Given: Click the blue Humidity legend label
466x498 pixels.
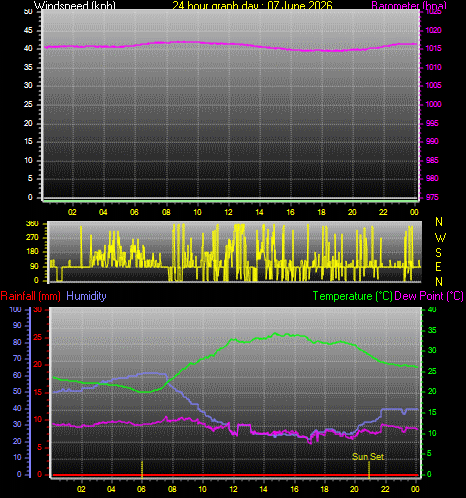Looking at the screenshot, I should 86,296.
